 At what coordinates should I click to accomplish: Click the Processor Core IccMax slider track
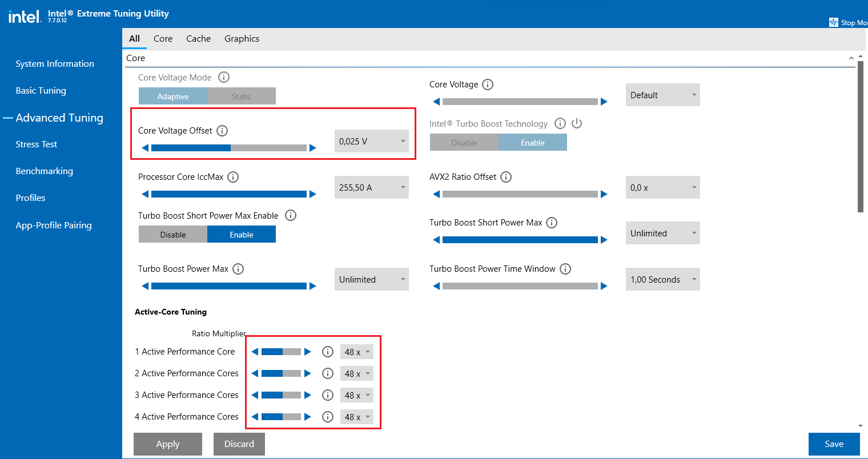pyautogui.click(x=228, y=194)
